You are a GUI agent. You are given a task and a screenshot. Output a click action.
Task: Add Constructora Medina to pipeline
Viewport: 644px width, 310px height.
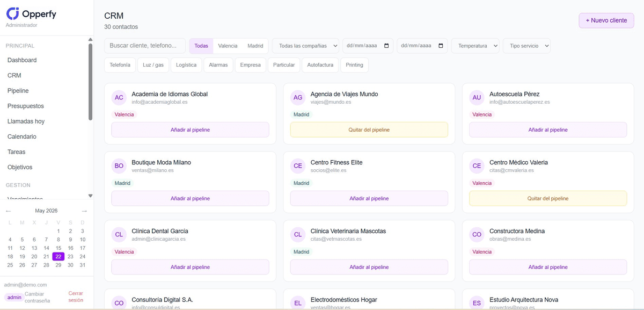point(547,267)
